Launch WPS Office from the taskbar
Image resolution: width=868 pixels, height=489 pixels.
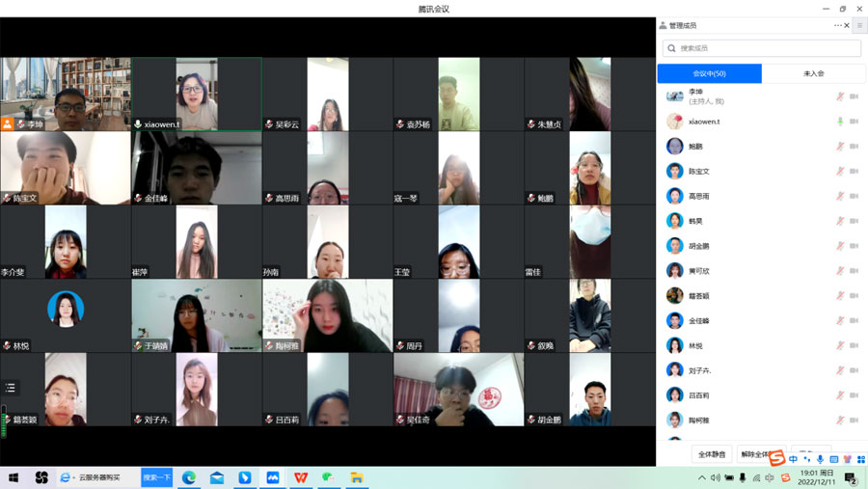[x=301, y=477]
